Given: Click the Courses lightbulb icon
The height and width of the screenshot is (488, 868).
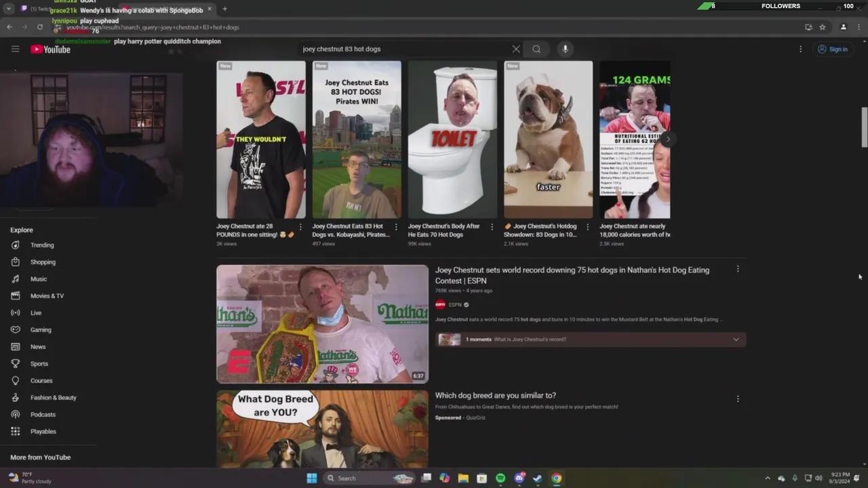Looking at the screenshot, I should 16,380.
